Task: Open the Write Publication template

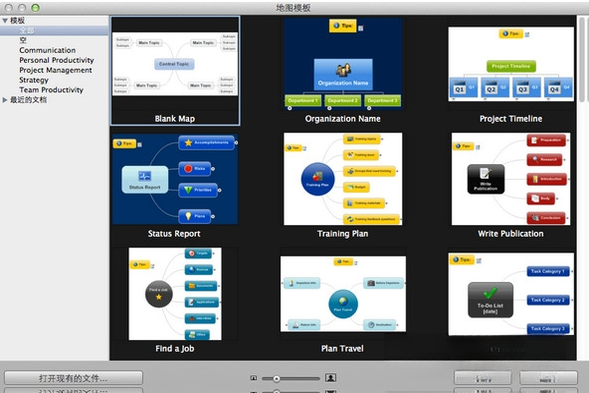Action: pos(511,179)
